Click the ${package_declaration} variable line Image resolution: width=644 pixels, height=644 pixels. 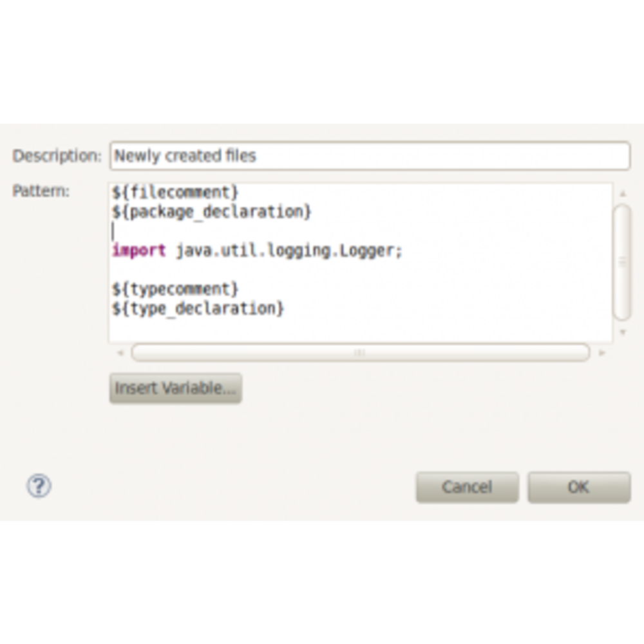[212, 211]
